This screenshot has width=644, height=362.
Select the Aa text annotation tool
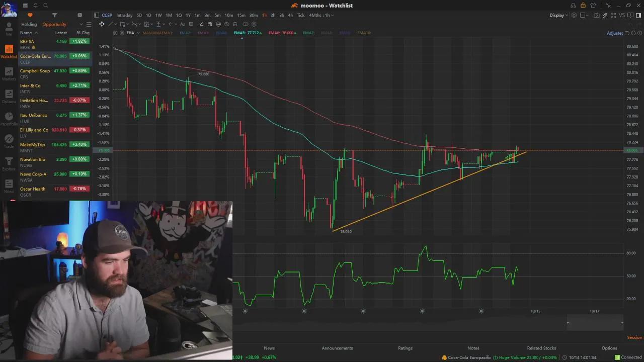coord(183,24)
